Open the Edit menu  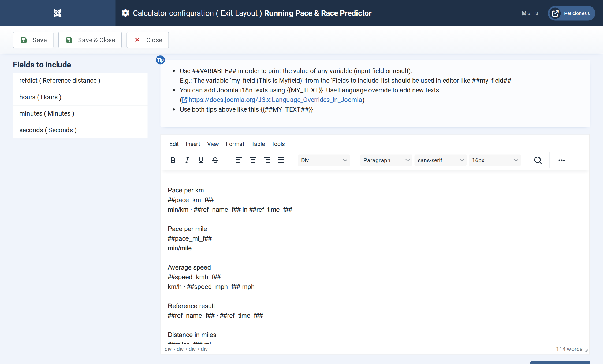(x=174, y=144)
